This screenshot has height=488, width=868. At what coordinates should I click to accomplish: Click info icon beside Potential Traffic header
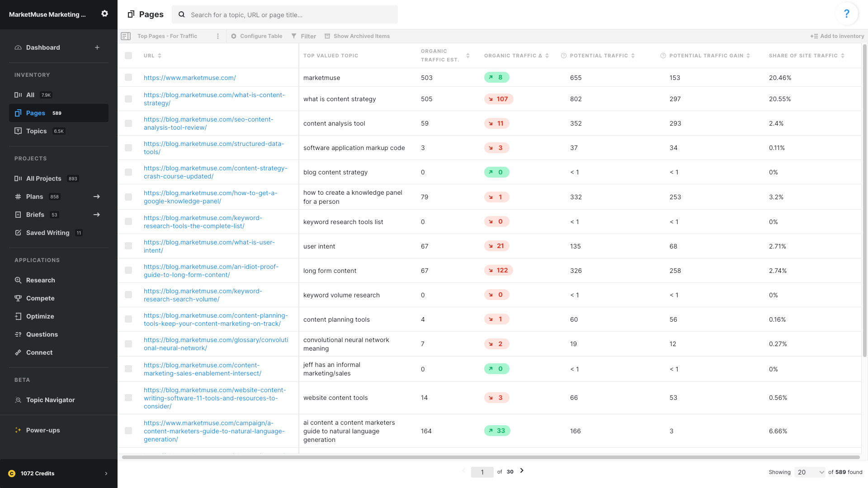(564, 56)
